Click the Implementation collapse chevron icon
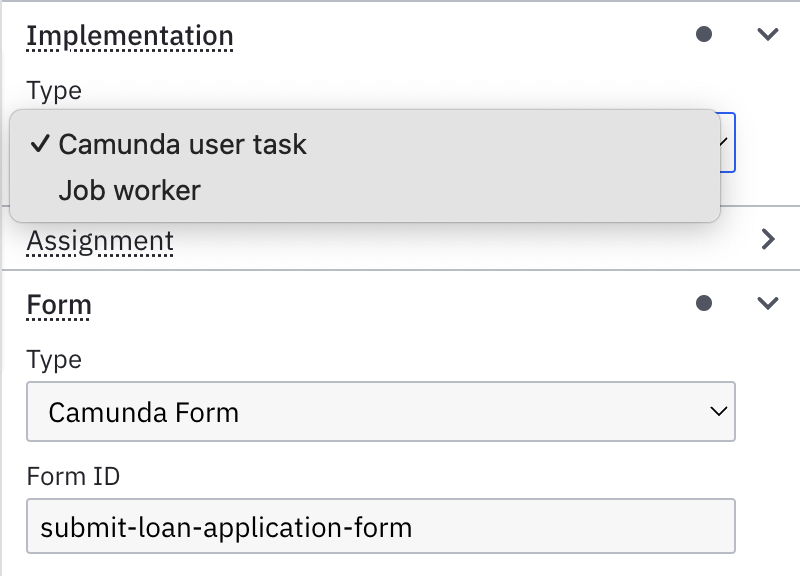800x576 pixels. pos(767,33)
